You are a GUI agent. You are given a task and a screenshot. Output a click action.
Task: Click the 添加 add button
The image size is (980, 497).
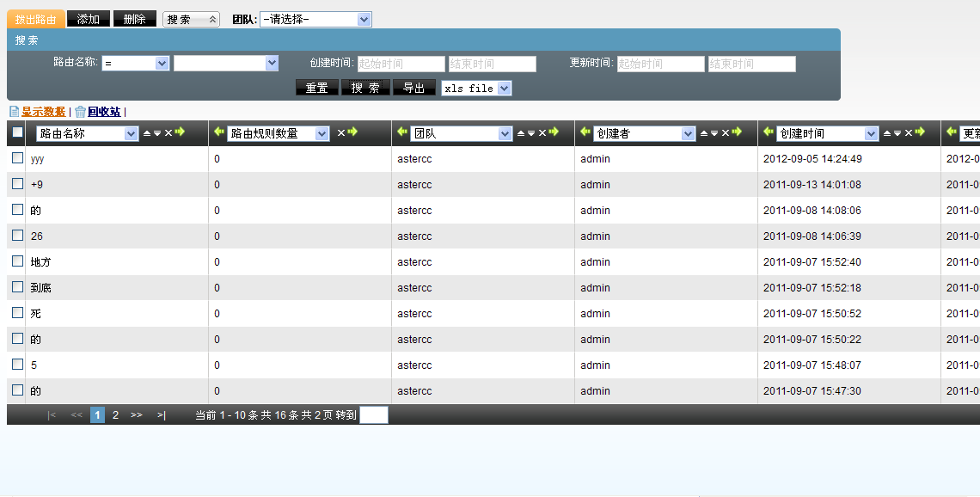(x=89, y=19)
